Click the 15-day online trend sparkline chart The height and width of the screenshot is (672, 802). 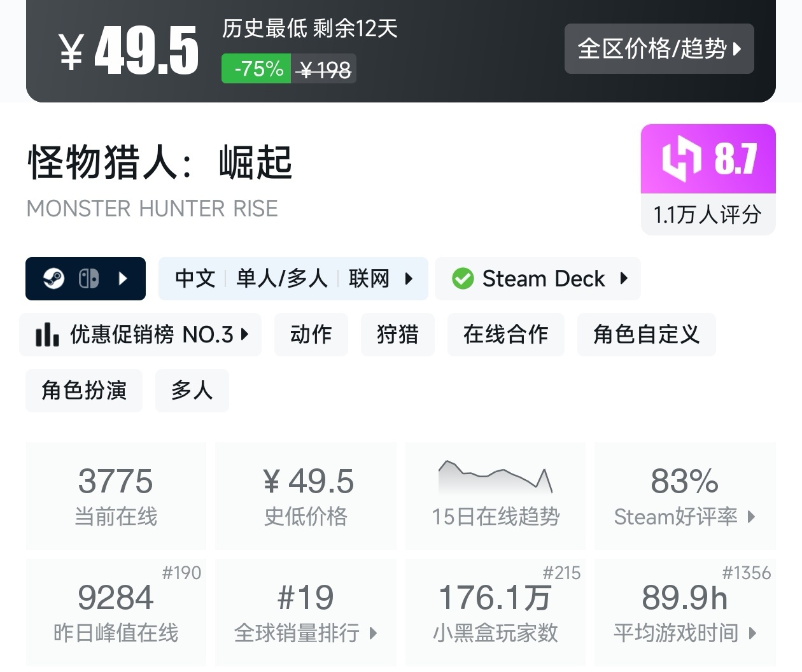(495, 478)
